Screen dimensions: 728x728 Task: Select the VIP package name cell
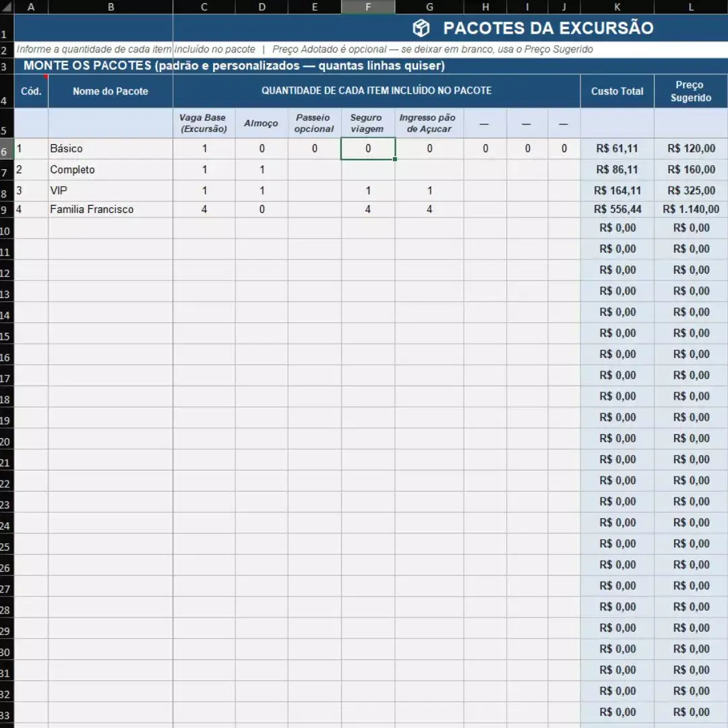111,190
